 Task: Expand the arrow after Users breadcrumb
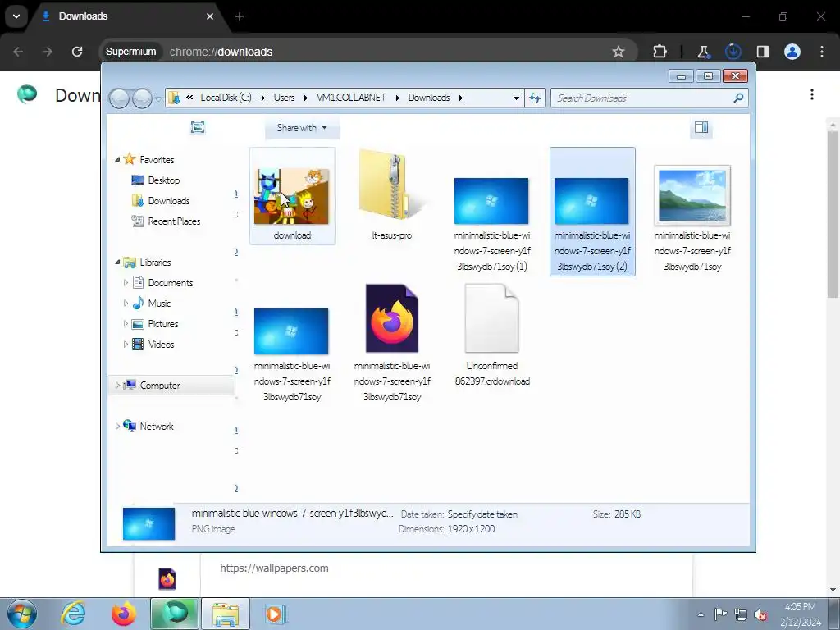click(x=305, y=98)
